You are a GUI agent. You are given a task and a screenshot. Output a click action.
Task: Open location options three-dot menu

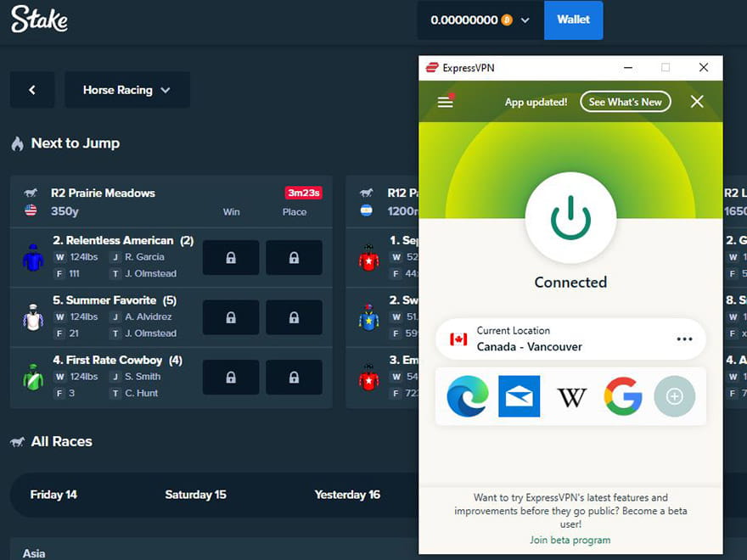[684, 339]
